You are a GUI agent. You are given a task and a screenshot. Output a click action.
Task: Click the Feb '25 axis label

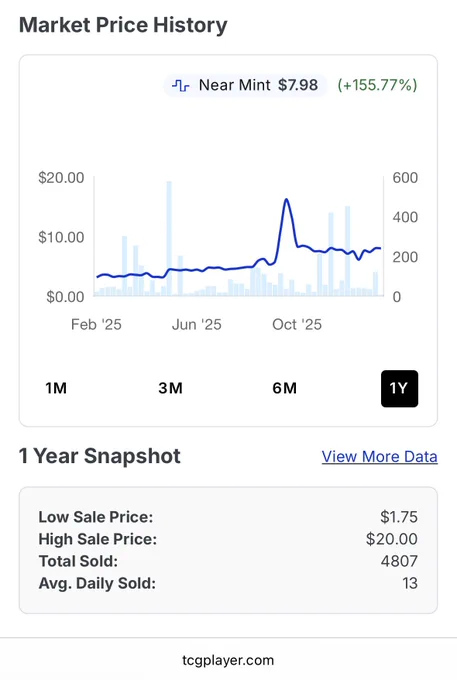tap(96, 324)
